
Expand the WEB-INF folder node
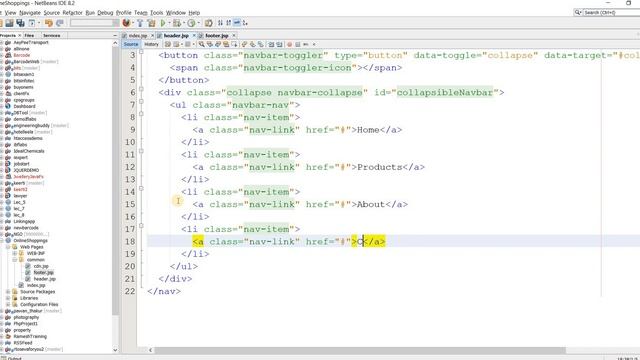click(x=15, y=253)
